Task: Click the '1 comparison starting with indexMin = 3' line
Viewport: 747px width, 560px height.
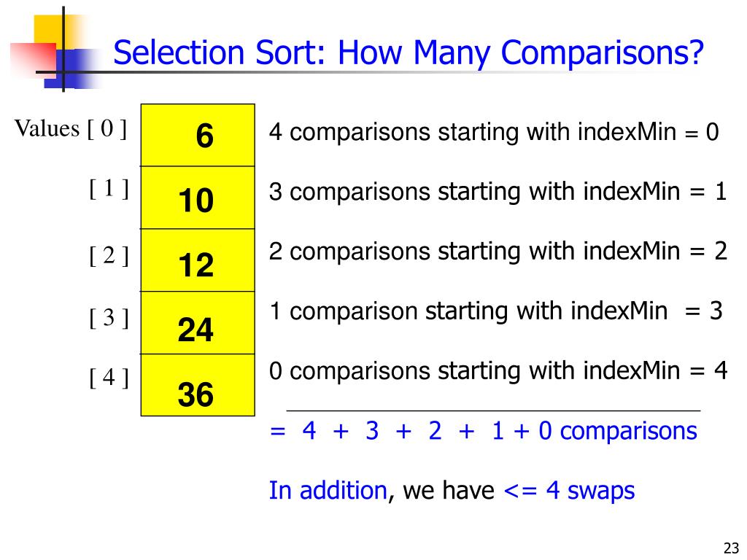Action: click(x=496, y=311)
